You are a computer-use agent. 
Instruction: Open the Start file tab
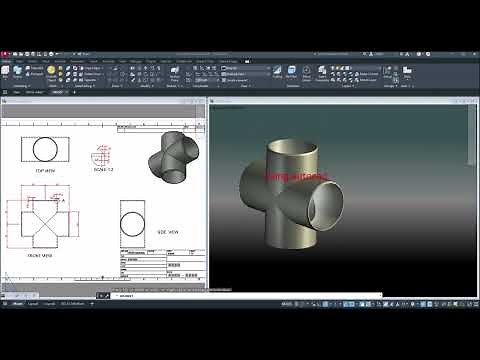click(x=16, y=92)
